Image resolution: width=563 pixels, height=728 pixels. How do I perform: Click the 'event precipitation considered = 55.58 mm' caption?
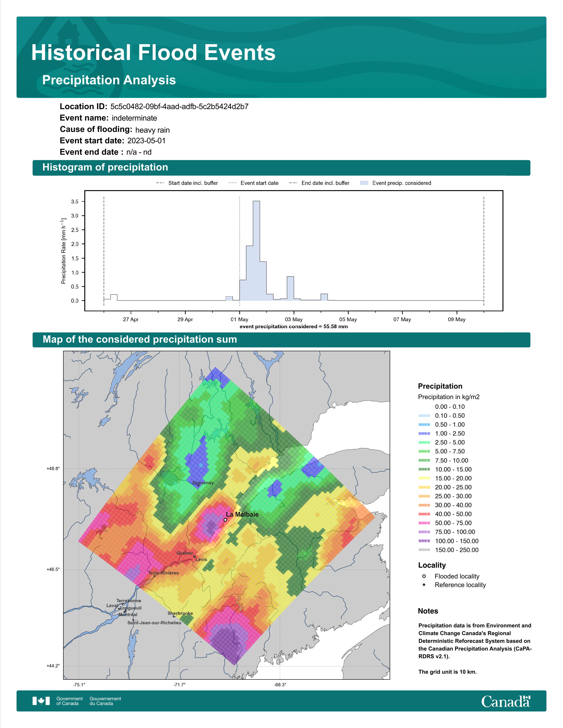click(x=294, y=327)
